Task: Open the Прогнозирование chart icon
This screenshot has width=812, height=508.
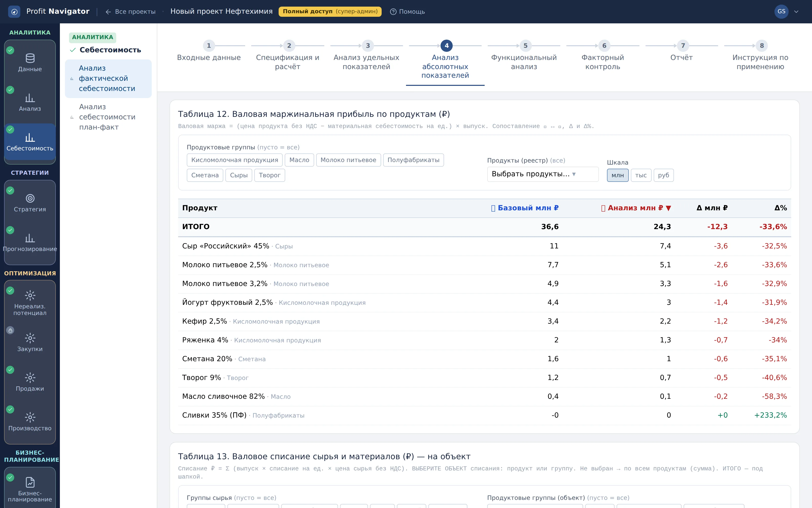Action: click(x=30, y=238)
